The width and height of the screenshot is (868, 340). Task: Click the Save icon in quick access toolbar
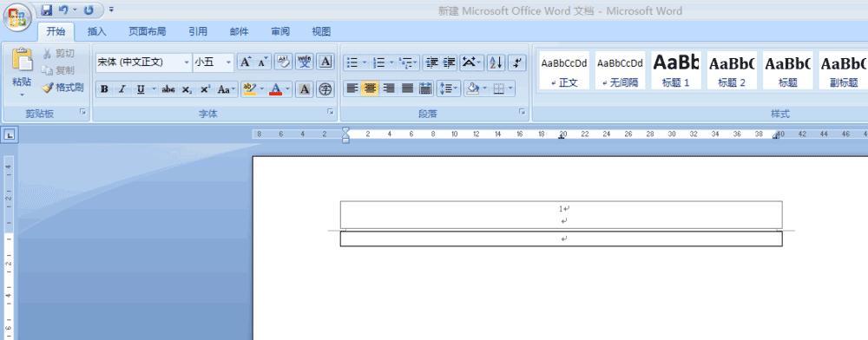point(47,10)
